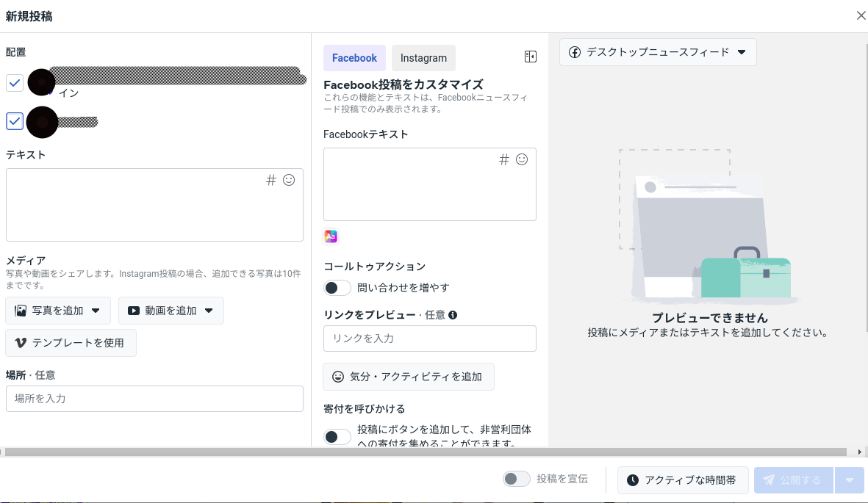Enable 問い合わせを増やす toggle
Image resolution: width=868 pixels, height=503 pixels.
click(x=337, y=288)
